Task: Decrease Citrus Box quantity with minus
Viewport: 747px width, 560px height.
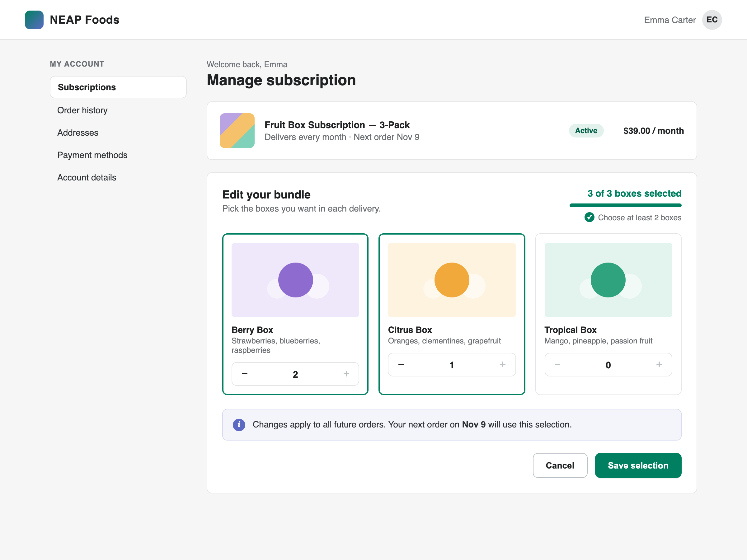Action: pos(401,365)
